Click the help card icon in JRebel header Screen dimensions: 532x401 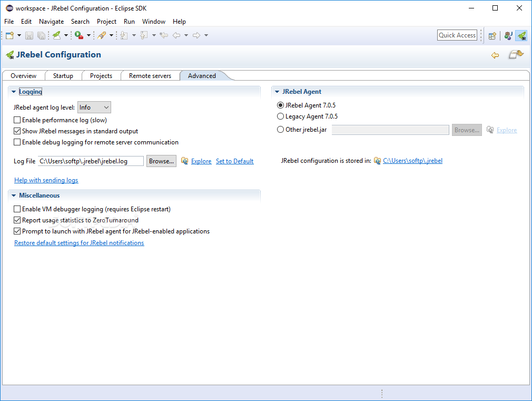point(516,54)
